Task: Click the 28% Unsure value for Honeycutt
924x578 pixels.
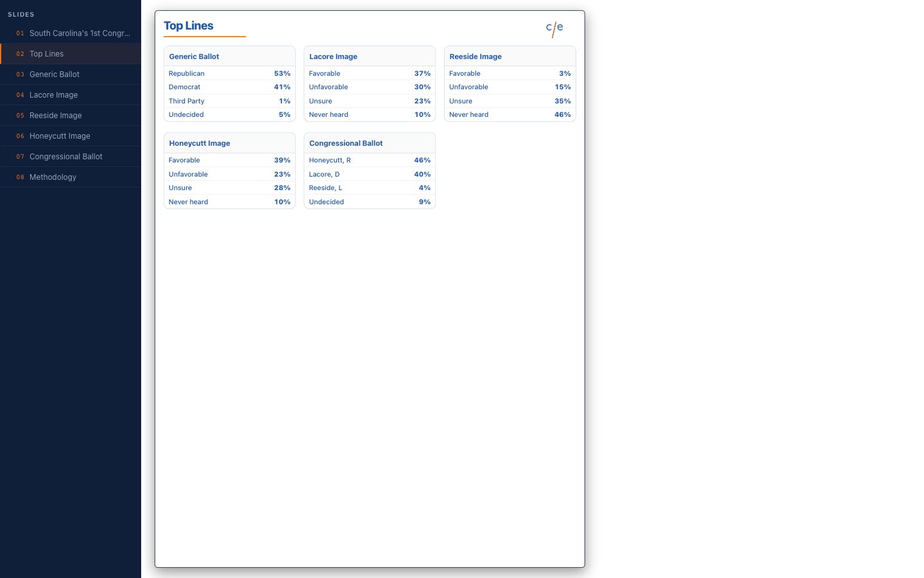Action: point(282,188)
